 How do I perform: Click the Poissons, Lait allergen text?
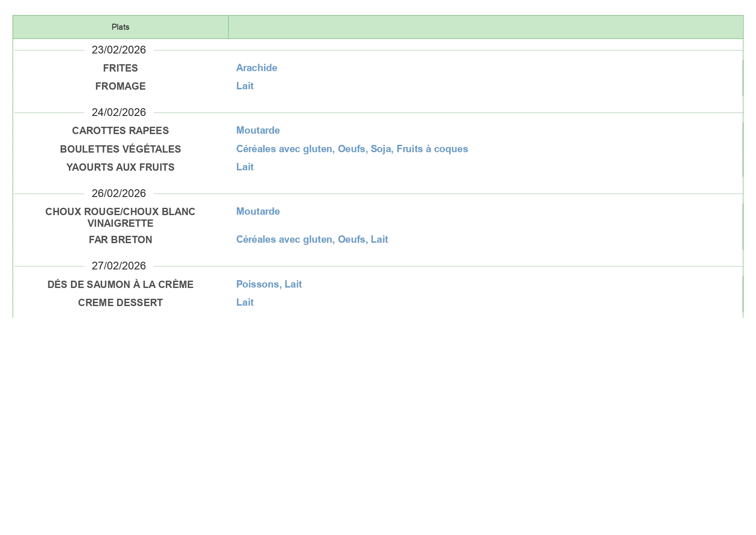coord(269,285)
